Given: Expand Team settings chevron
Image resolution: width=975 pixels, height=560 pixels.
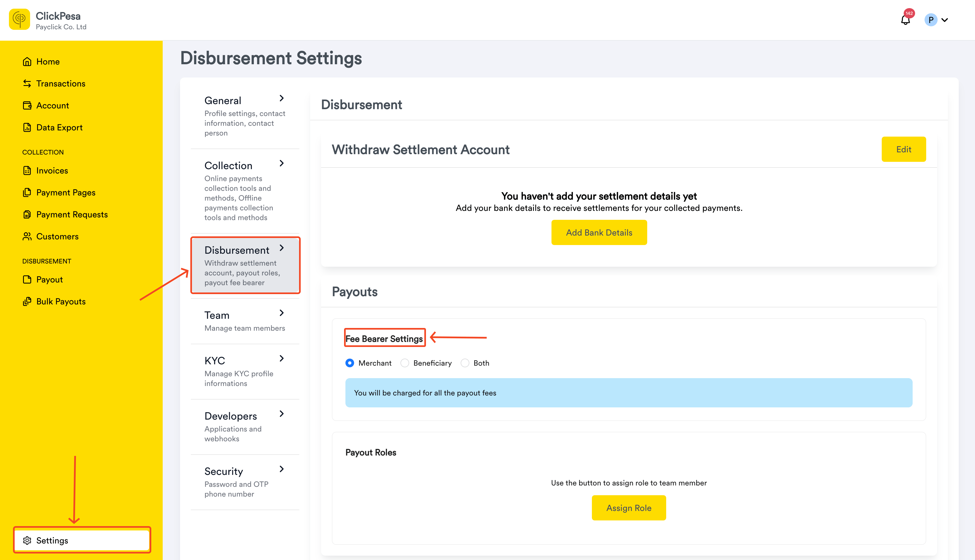Looking at the screenshot, I should (281, 313).
